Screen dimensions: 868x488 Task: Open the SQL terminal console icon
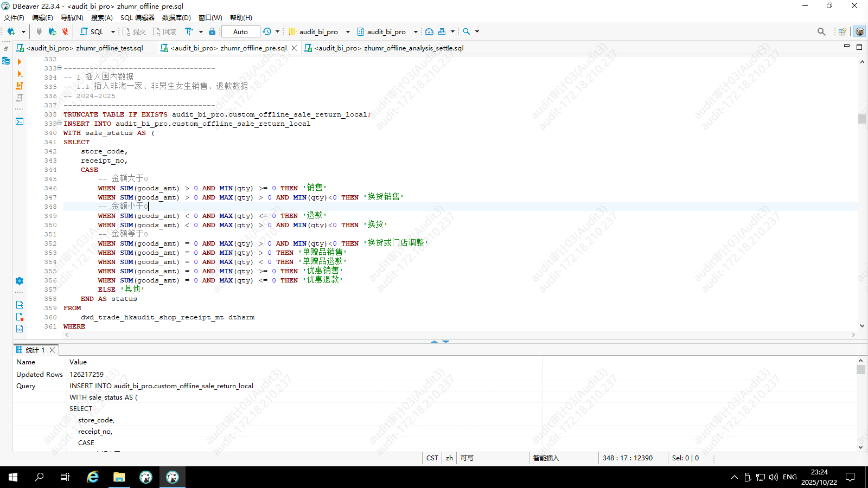pos(20,121)
